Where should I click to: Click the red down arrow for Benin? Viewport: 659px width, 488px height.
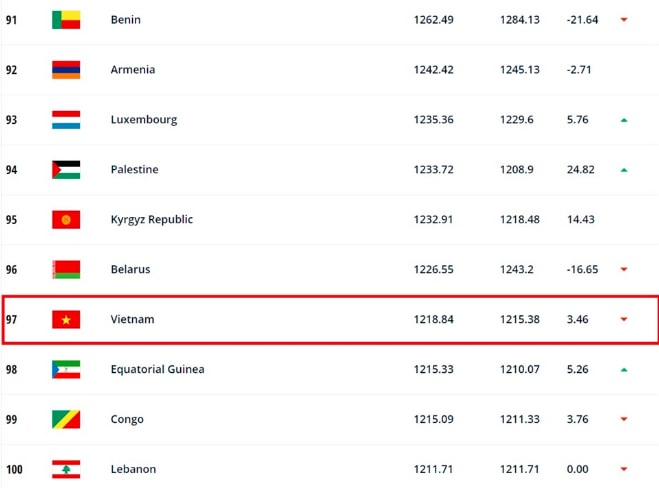tap(624, 20)
